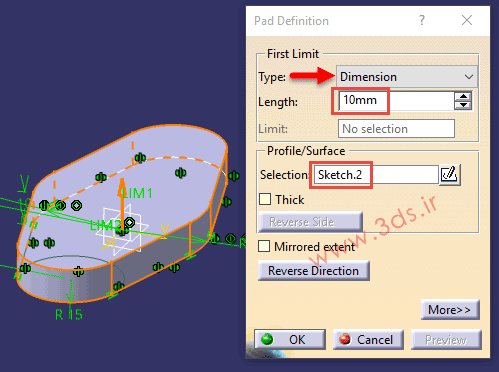Confirm the pad with OK
499x372 pixels.
tap(290, 339)
